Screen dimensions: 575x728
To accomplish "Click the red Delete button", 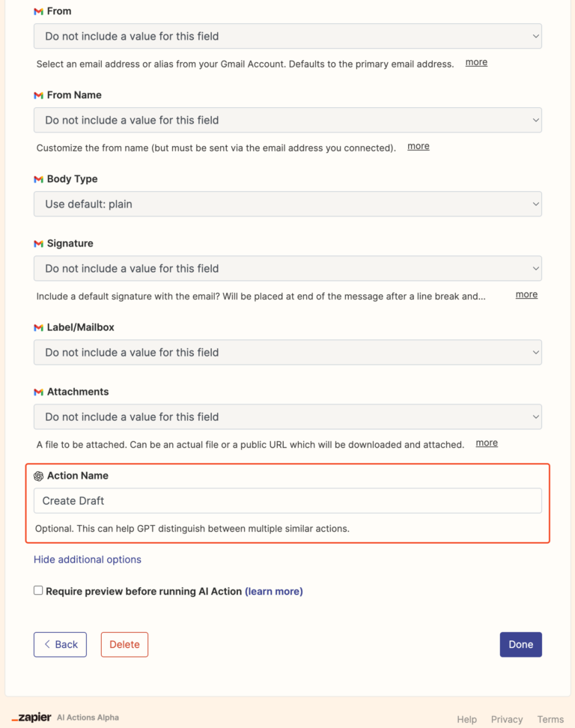I will 124,644.
